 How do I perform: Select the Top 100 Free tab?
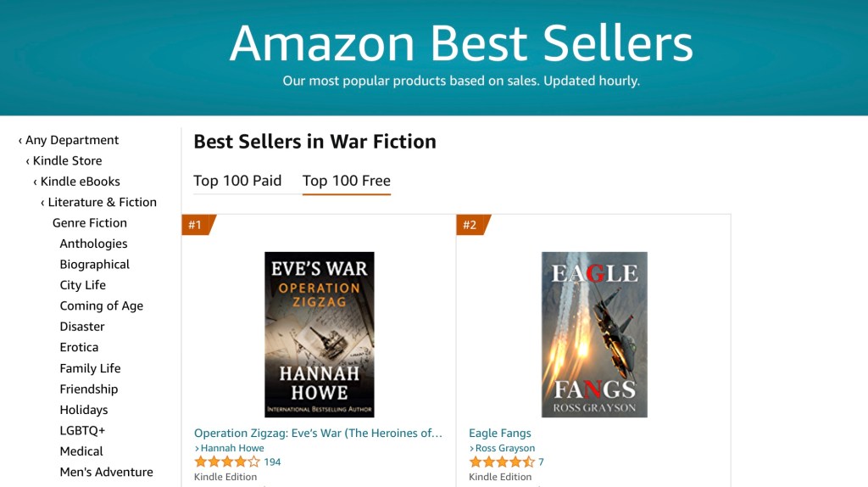click(347, 181)
